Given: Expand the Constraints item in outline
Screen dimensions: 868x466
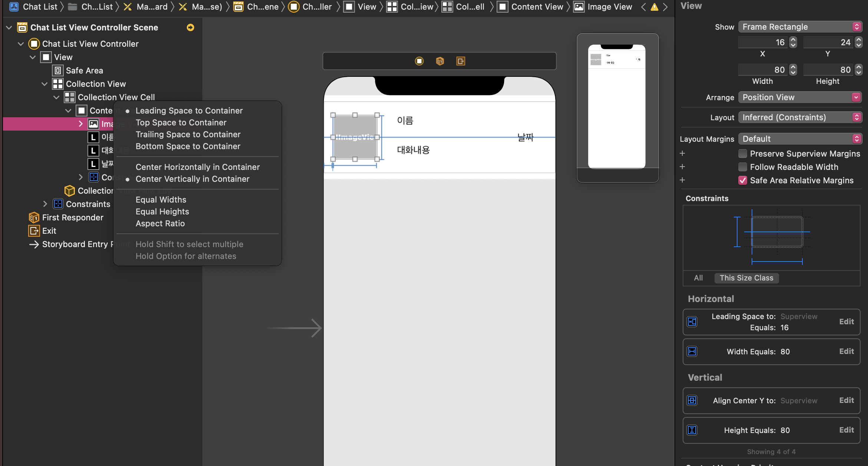Looking at the screenshot, I should (x=45, y=204).
